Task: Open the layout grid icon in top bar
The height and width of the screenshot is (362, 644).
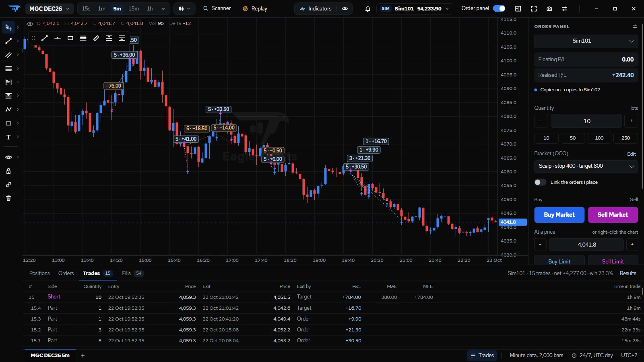Action: pyautogui.click(x=518, y=8)
